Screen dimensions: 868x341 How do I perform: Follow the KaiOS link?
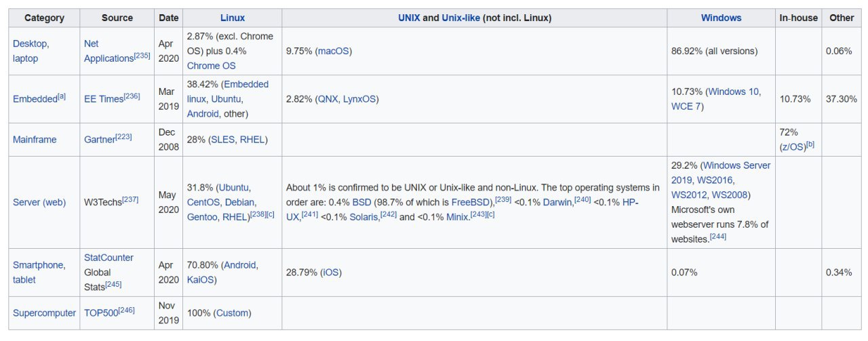coord(200,280)
